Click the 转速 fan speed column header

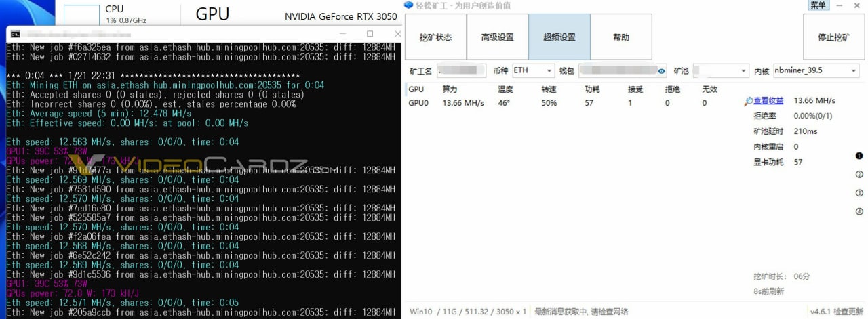549,89
